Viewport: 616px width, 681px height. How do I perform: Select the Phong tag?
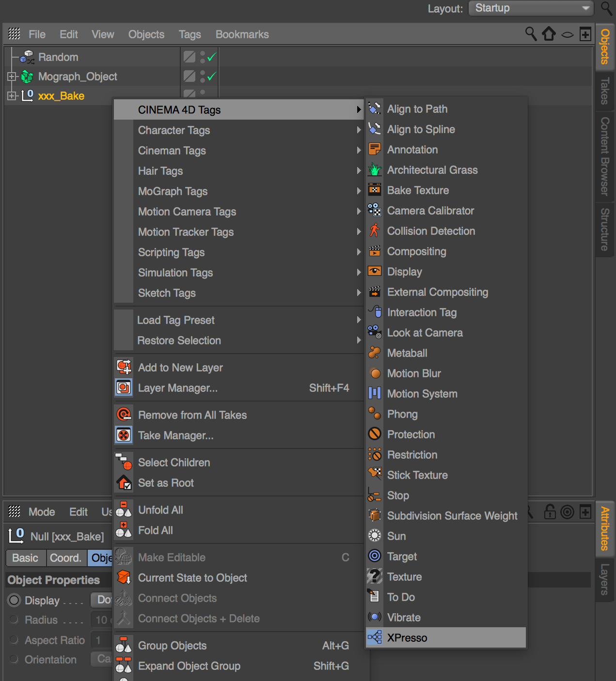click(402, 414)
